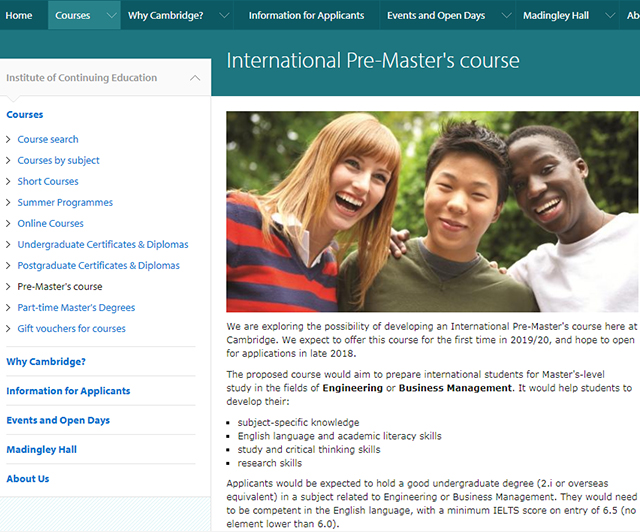Open Summer Programmes link

coord(65,203)
